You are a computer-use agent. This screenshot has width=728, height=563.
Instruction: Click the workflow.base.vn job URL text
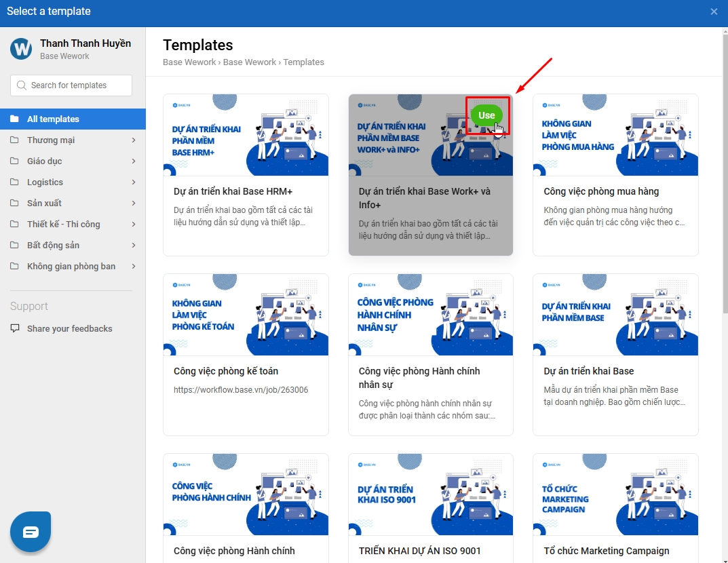(x=241, y=390)
